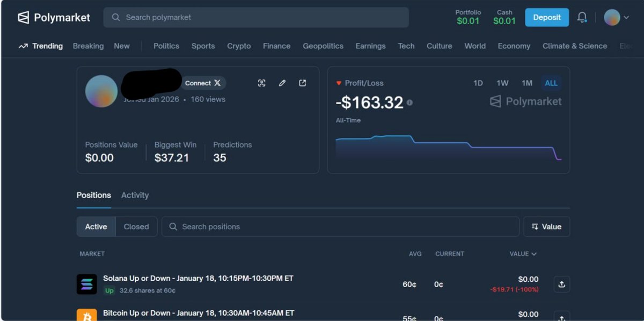Focus the Search positions field
Image resolution: width=644 pixels, height=321 pixels.
pos(340,227)
